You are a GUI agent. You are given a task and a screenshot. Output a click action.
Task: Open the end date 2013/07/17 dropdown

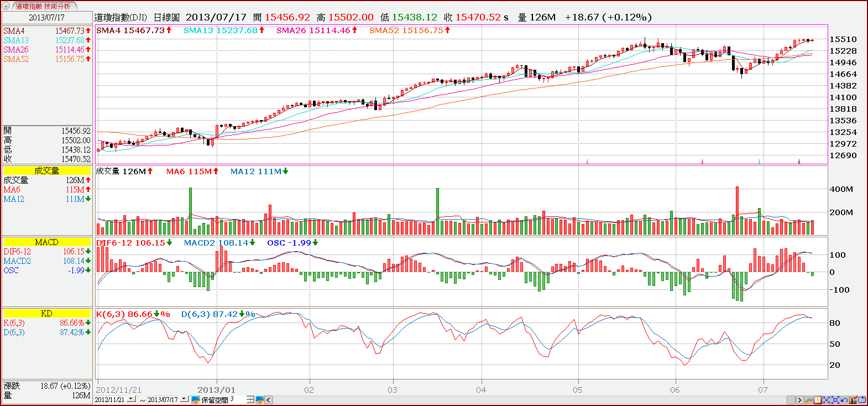click(x=184, y=399)
